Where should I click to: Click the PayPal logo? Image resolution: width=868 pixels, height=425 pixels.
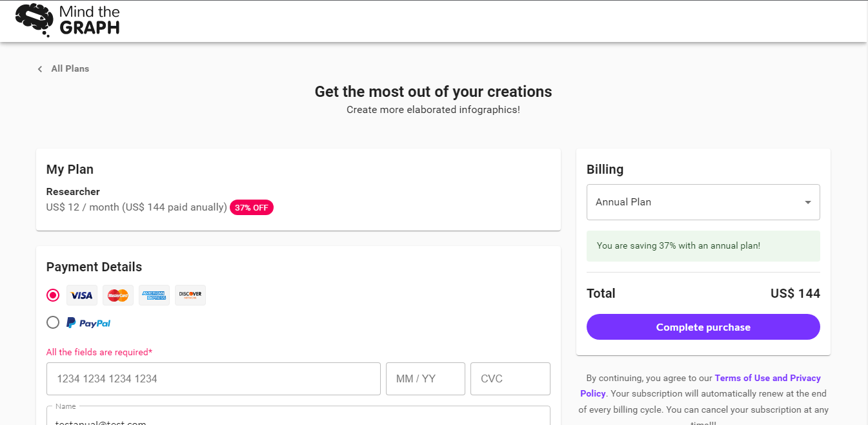click(x=88, y=323)
